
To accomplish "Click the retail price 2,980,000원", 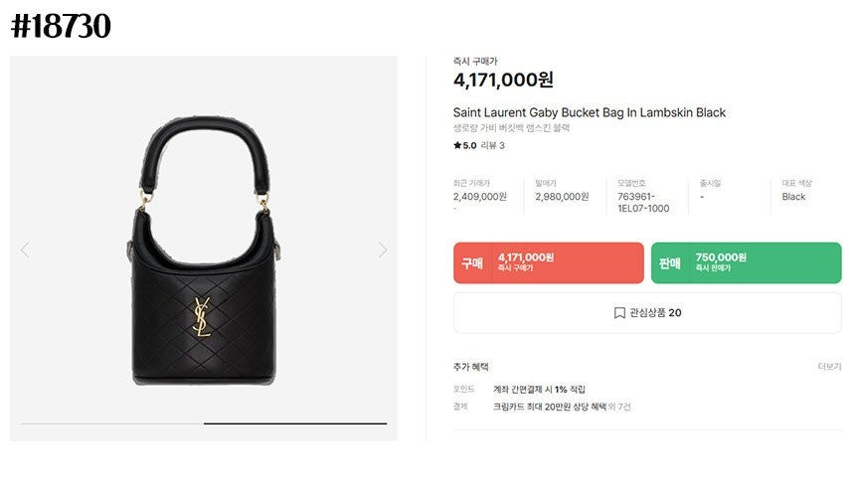I will coord(562,197).
